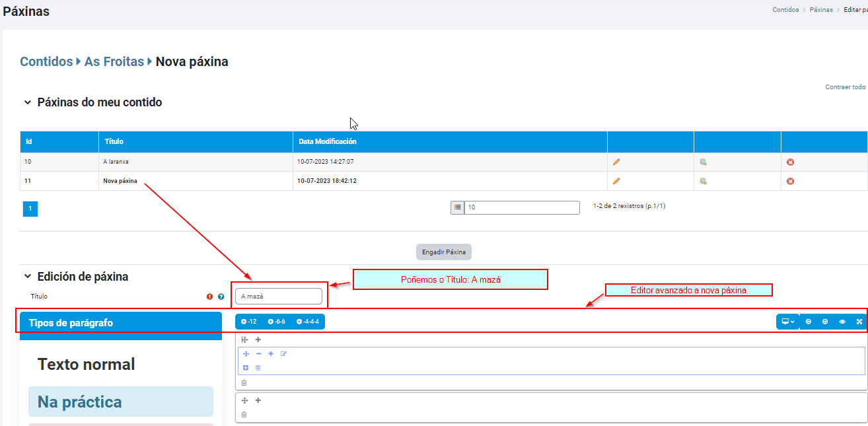
Task: Open the records-per-page list selector
Action: (457, 207)
